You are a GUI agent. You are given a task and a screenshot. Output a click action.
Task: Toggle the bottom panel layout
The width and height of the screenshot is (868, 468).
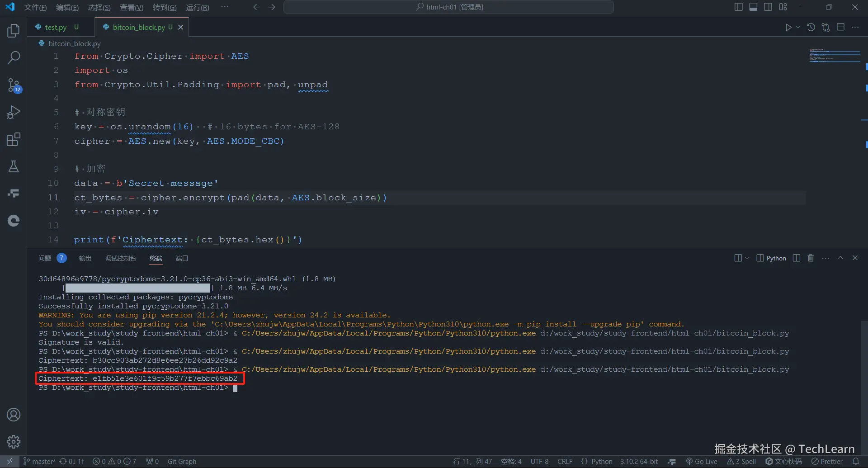753,7
